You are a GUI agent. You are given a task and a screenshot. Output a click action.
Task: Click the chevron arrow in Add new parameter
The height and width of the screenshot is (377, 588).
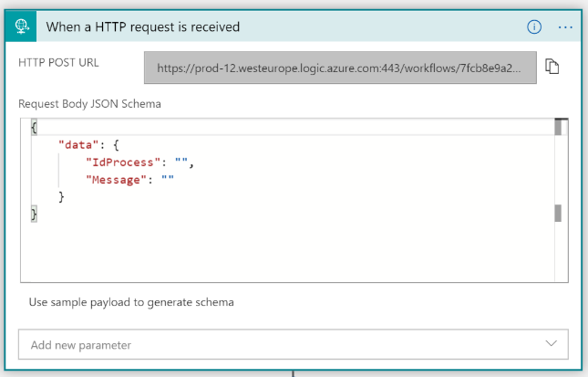coord(551,343)
